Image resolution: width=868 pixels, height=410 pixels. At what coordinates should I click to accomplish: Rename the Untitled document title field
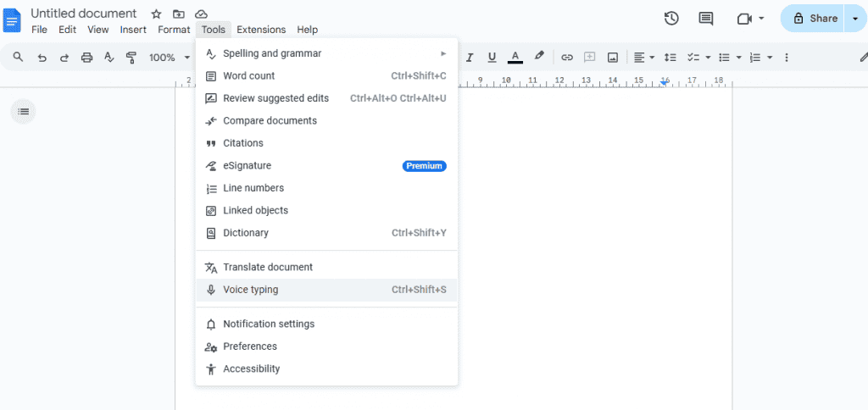tap(84, 14)
